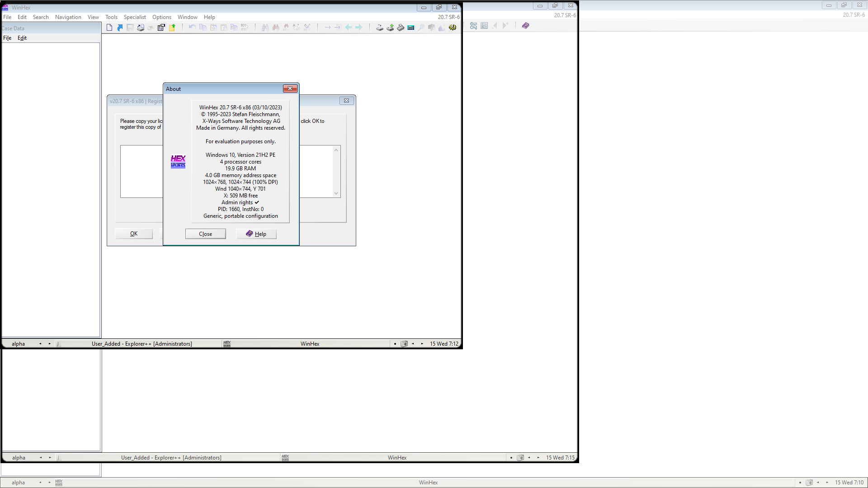Click the next desktop arrow beside alpha
This screenshot has width=868, height=488.
point(50,344)
